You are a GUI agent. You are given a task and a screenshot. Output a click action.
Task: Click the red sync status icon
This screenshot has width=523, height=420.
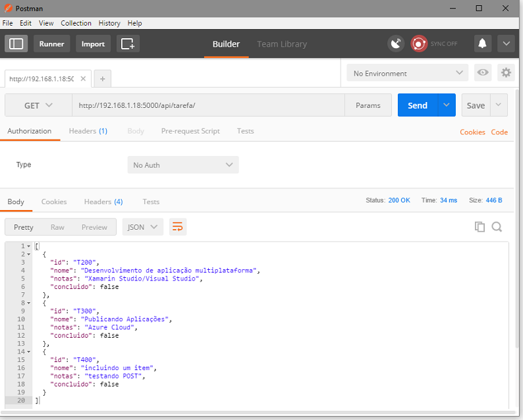point(419,43)
